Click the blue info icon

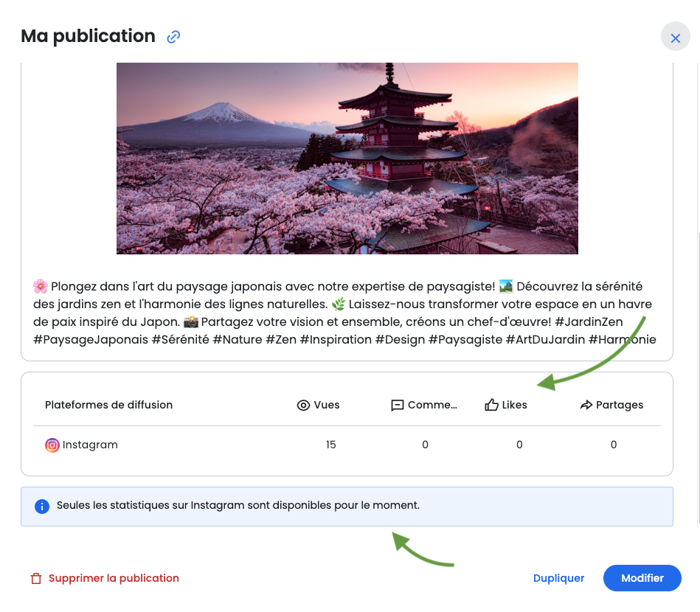[42, 507]
